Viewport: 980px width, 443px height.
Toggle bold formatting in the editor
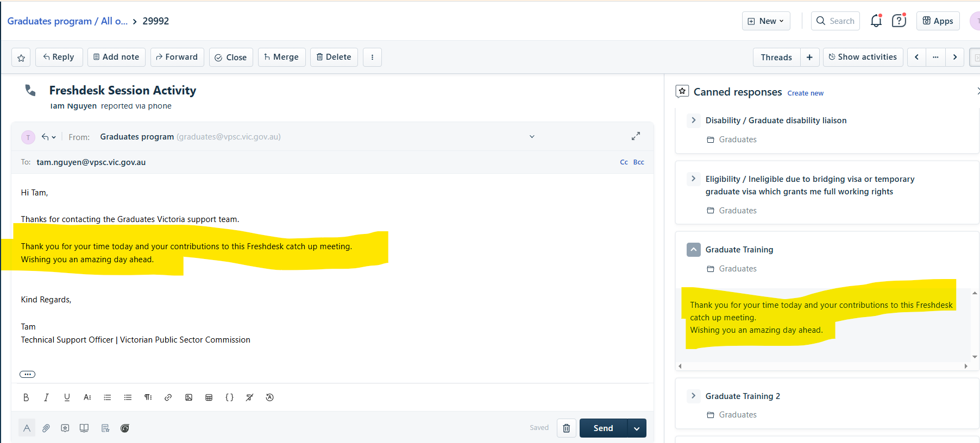pyautogui.click(x=26, y=397)
